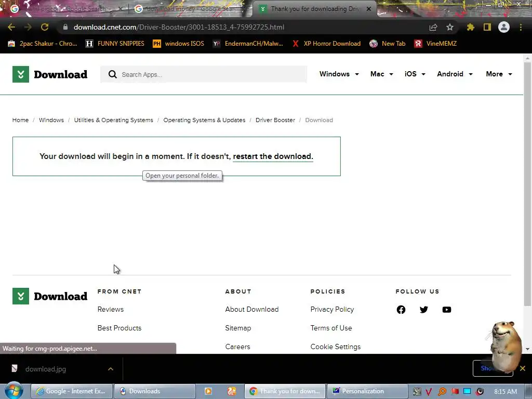Open Driver Booster breadcrumb link
Image resolution: width=532 pixels, height=399 pixels.
point(275,120)
